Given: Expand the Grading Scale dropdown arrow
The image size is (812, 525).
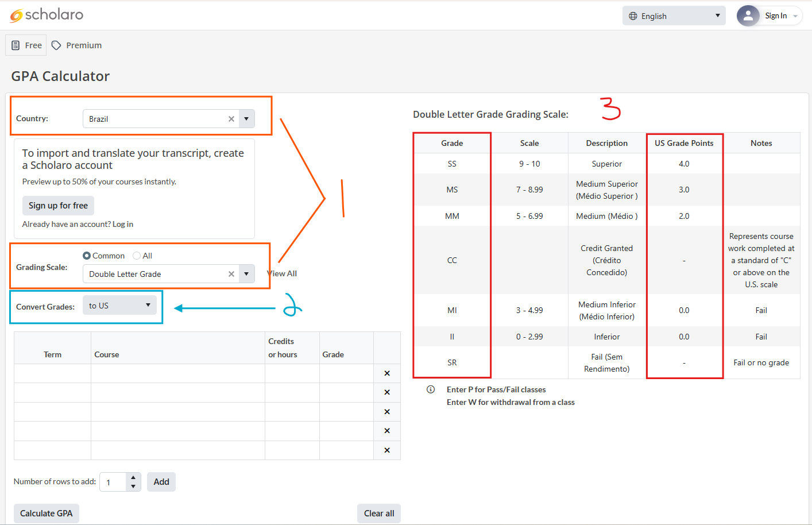Looking at the screenshot, I should coord(246,274).
